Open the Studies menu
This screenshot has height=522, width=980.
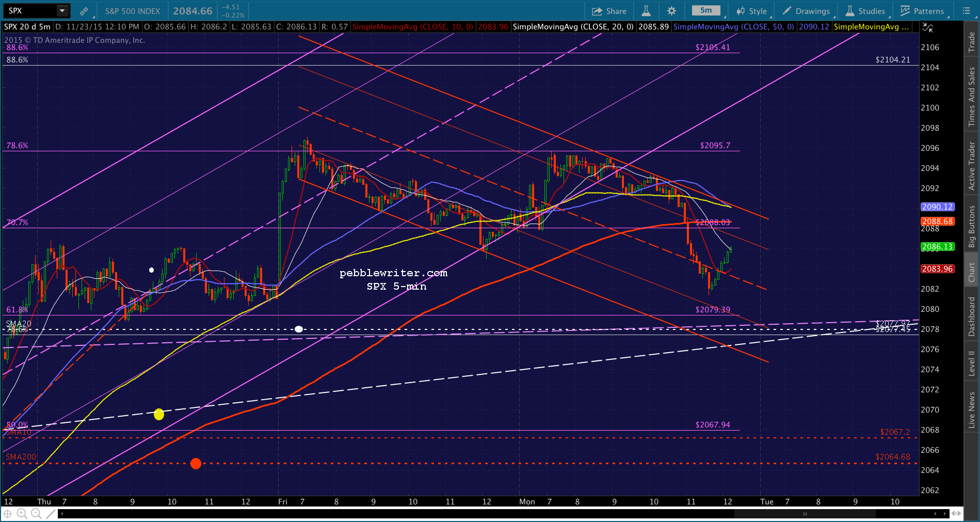(x=865, y=11)
